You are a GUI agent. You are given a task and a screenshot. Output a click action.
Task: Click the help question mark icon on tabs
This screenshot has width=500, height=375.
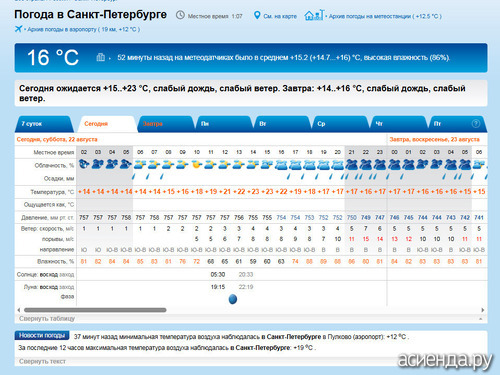[476, 124]
